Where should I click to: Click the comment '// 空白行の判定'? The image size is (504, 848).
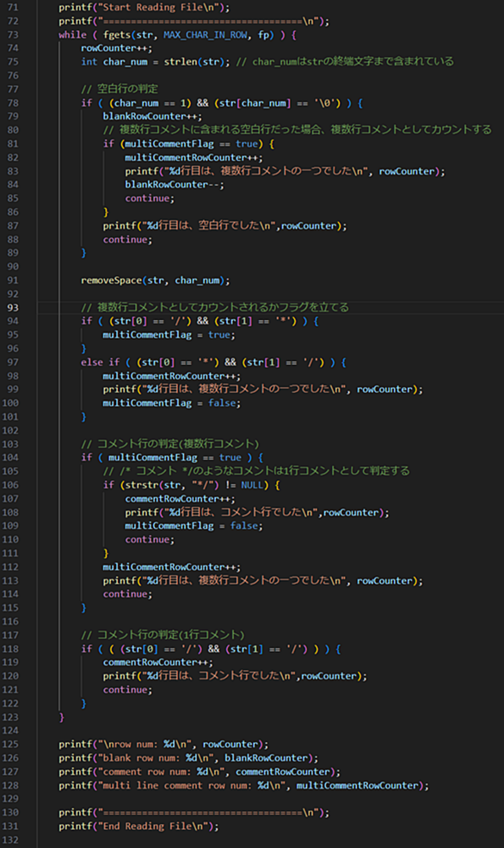(120, 89)
